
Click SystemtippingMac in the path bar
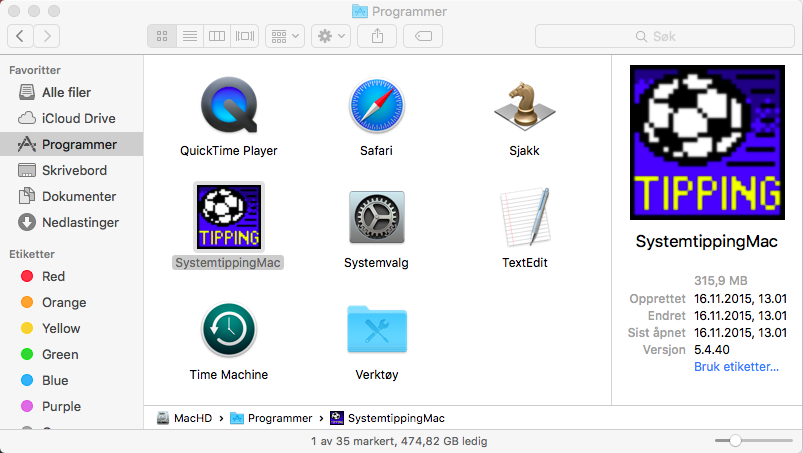[x=388, y=418]
